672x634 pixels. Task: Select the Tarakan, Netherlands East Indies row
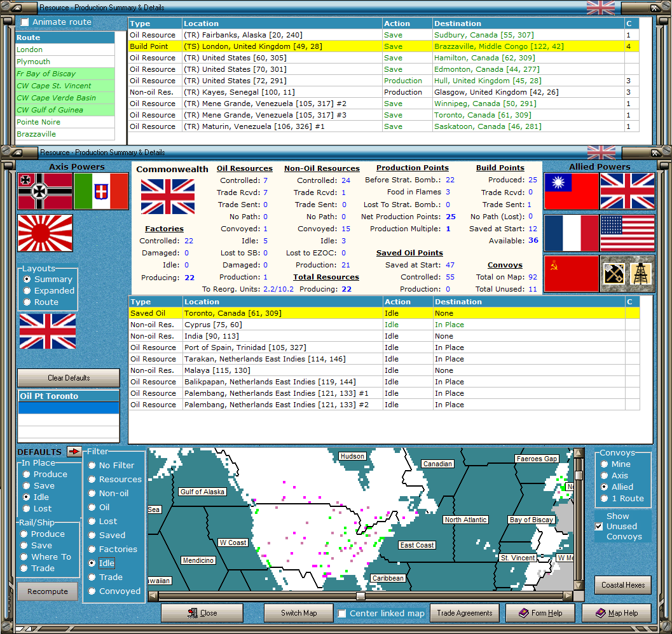384,359
